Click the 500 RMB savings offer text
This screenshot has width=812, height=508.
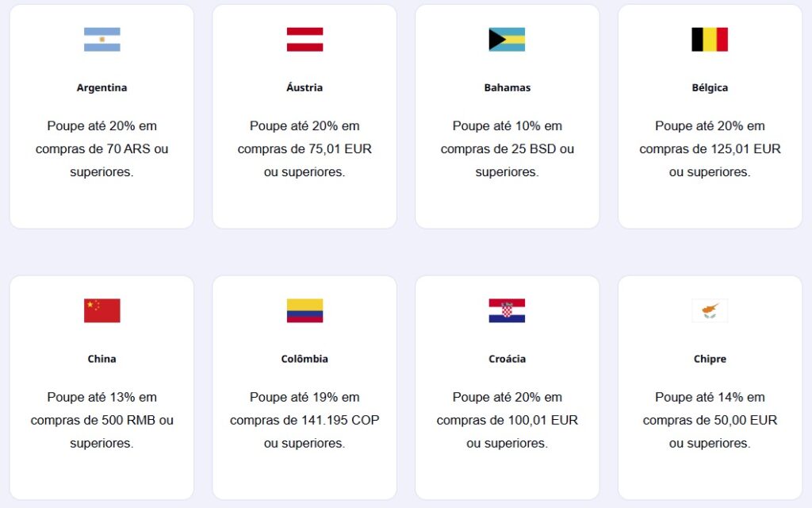pyautogui.click(x=101, y=420)
